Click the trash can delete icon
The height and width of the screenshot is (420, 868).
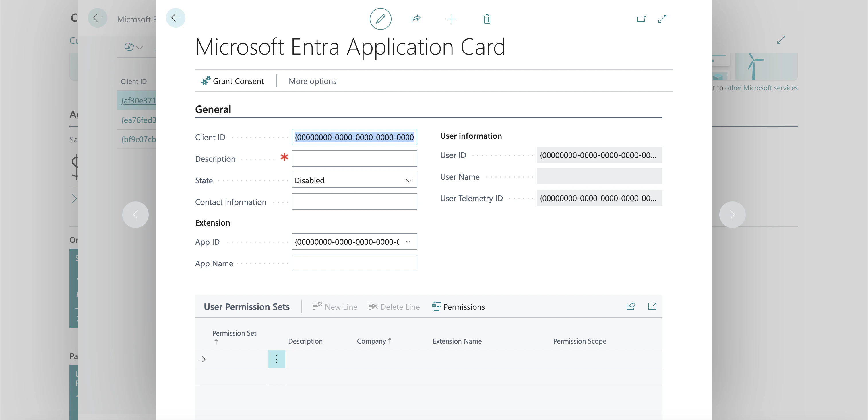coord(487,19)
